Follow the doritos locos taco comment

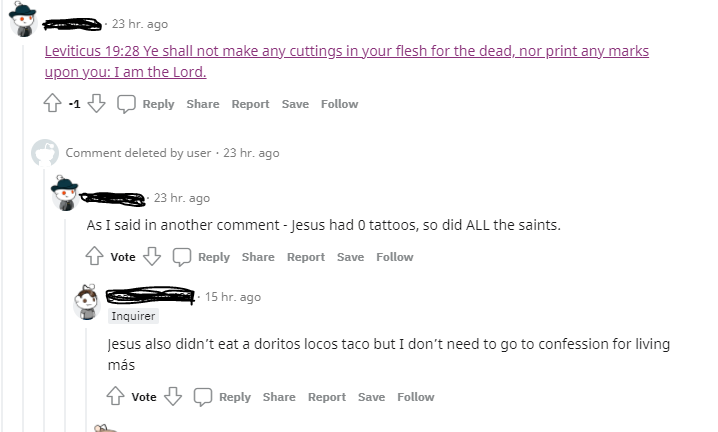(415, 397)
